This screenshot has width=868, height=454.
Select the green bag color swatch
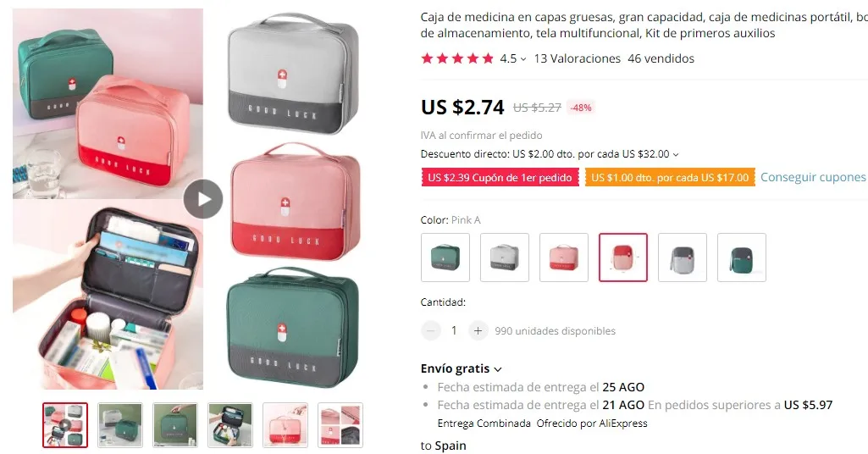pyautogui.click(x=445, y=257)
